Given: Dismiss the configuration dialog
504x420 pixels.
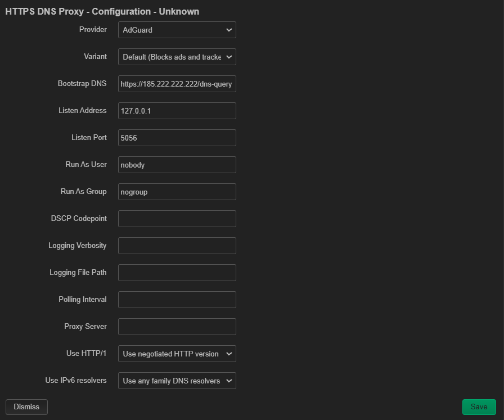Looking at the screenshot, I should tap(26, 407).
